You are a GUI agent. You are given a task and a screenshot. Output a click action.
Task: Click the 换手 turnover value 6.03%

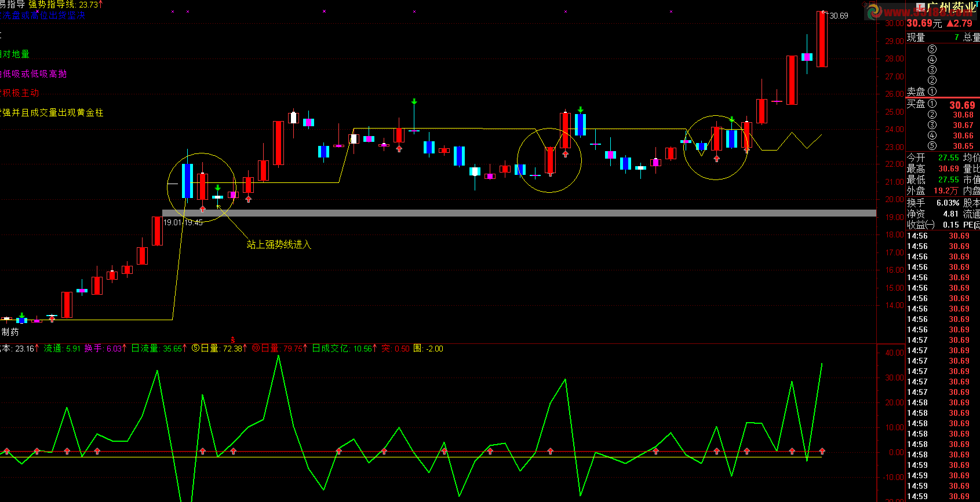948,203
